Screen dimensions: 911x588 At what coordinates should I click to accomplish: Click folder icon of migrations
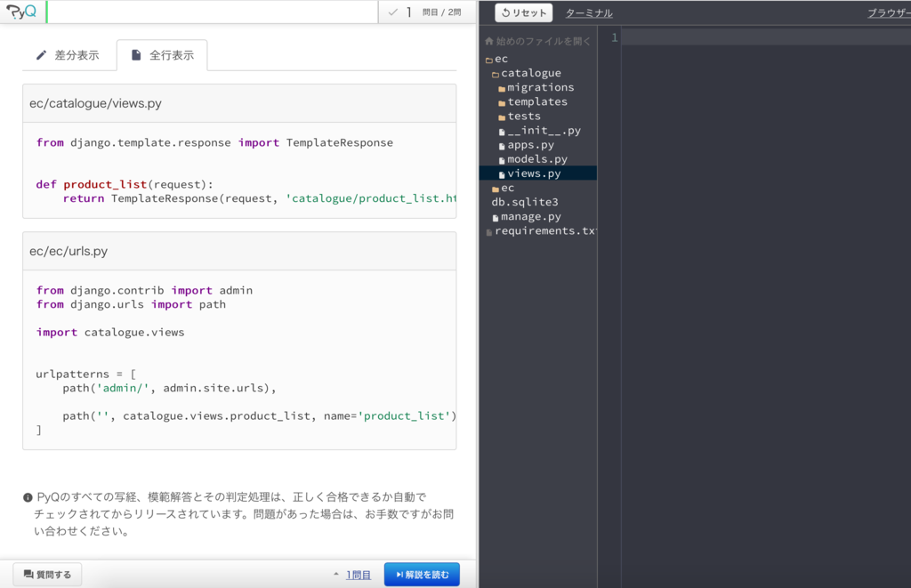coord(502,88)
